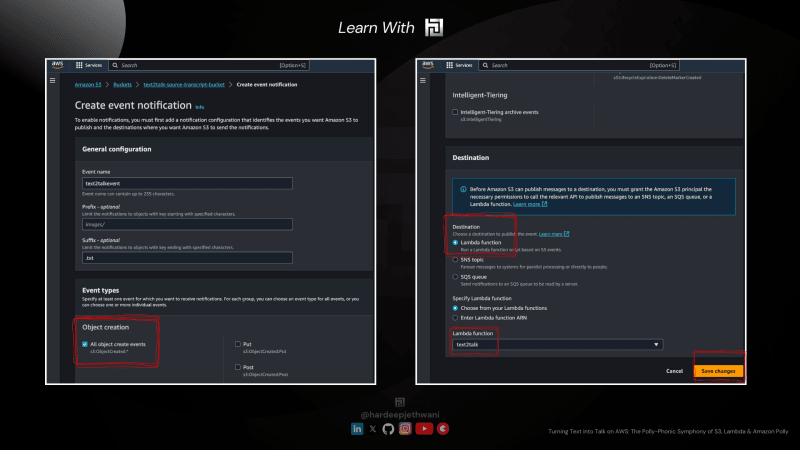Select Enter Lambda function ARN option
Screen dimensions: 800x450
[455, 318]
